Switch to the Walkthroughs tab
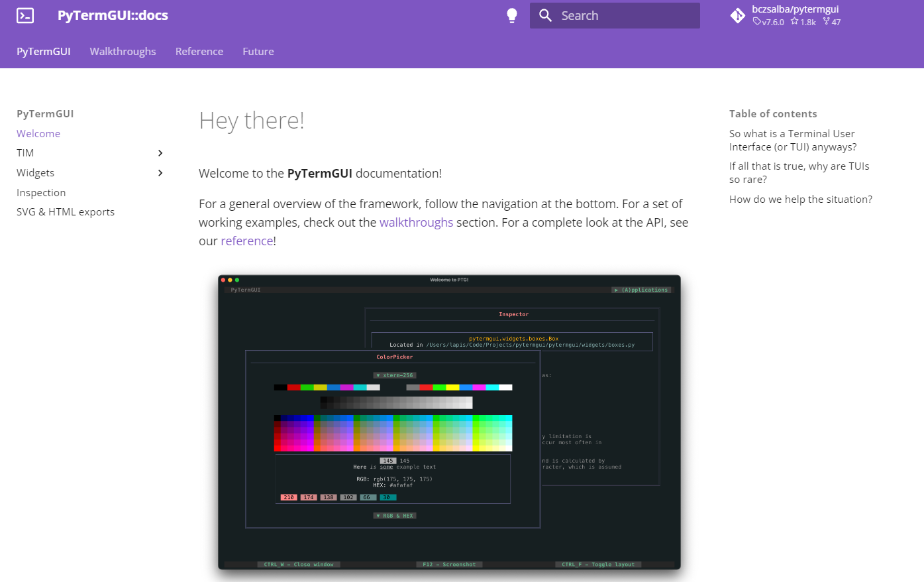Viewport: 924px width, 582px height. 123,51
